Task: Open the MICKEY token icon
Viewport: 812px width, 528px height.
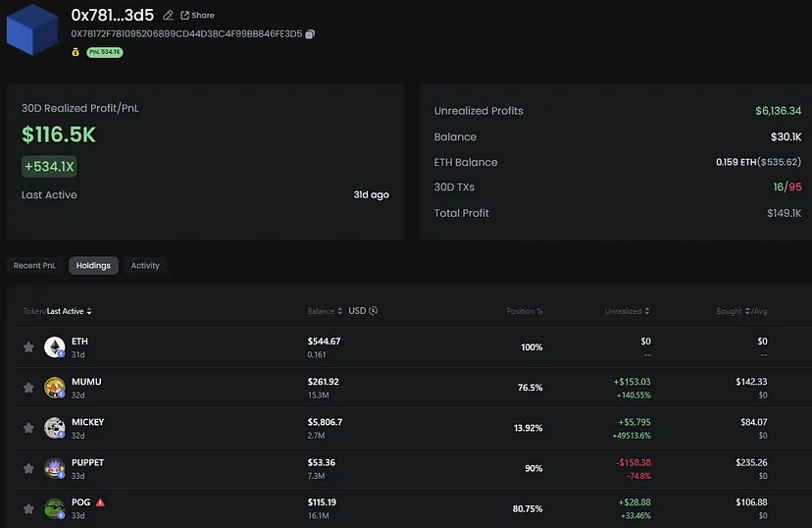Action: [54, 428]
